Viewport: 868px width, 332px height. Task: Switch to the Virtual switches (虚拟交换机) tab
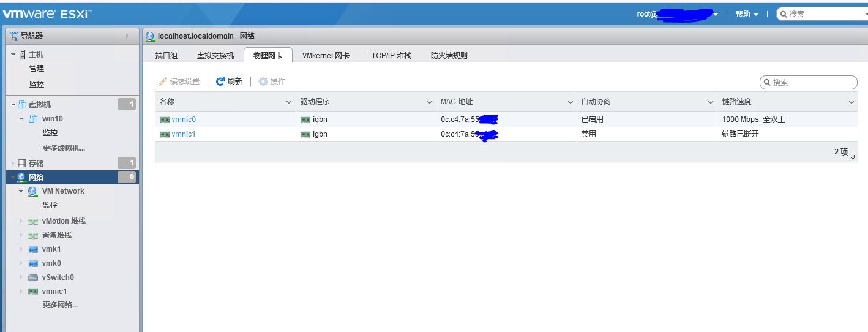click(215, 55)
